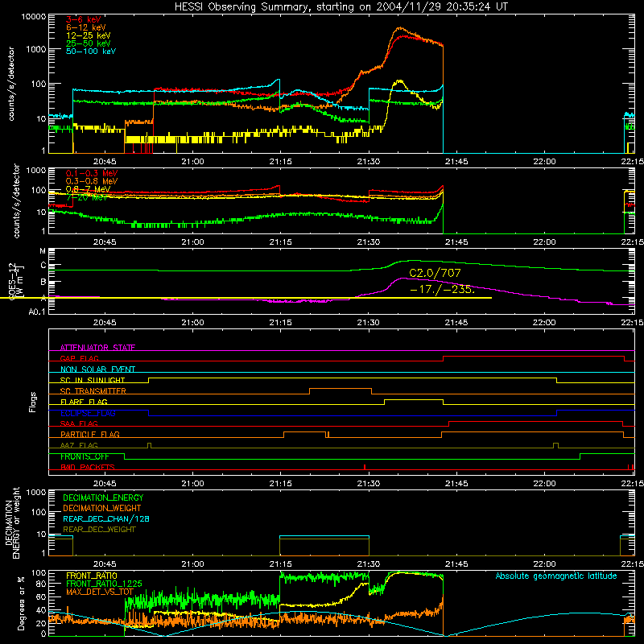Click the plot title 'HESSI Observing Summary'
The width and height of the screenshot is (644, 644).
tap(242, 7)
